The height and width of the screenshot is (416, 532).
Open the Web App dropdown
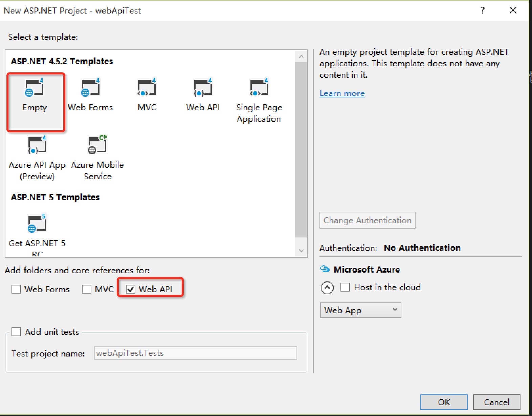pos(361,310)
